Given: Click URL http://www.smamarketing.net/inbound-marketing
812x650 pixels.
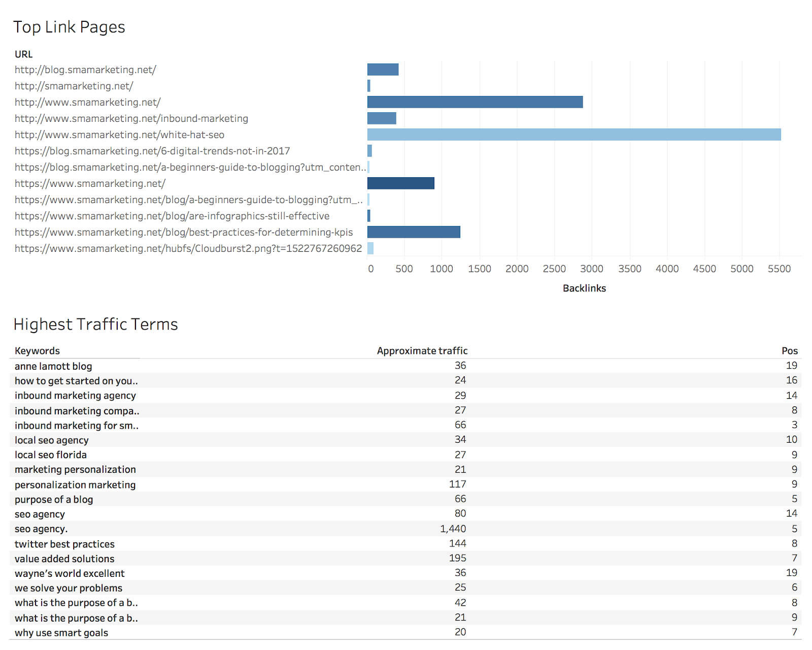Looking at the screenshot, I should tap(131, 118).
